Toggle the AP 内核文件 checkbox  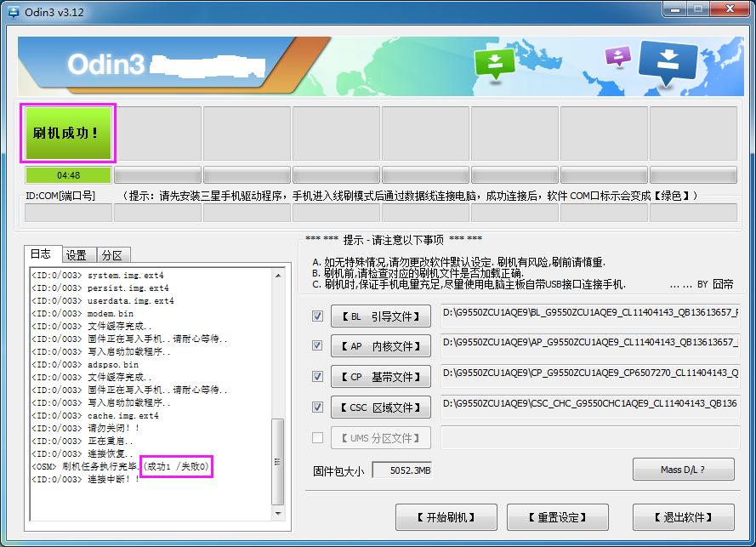pyautogui.click(x=317, y=345)
